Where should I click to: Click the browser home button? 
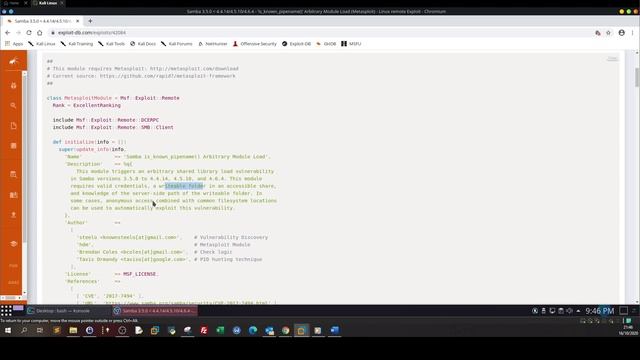click(40, 33)
